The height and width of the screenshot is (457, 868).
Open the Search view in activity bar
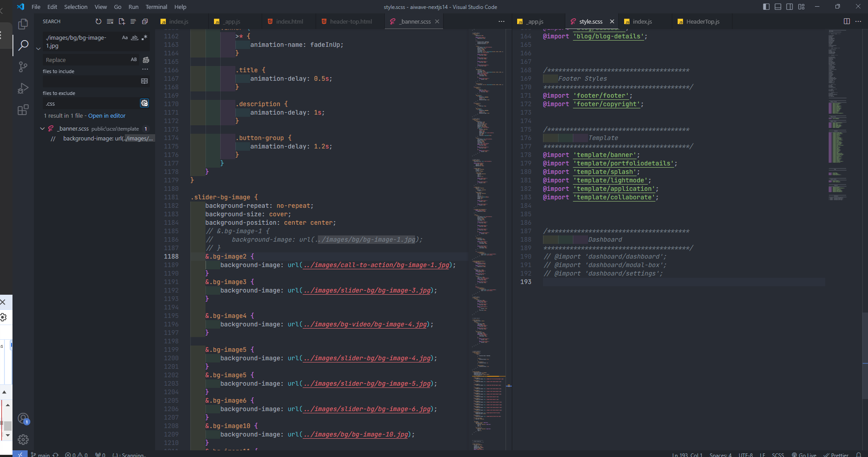click(x=23, y=45)
